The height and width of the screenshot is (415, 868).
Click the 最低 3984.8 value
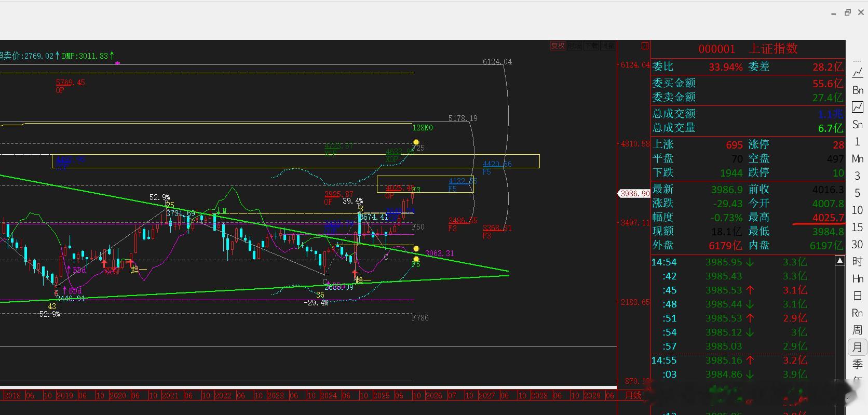[829, 232]
